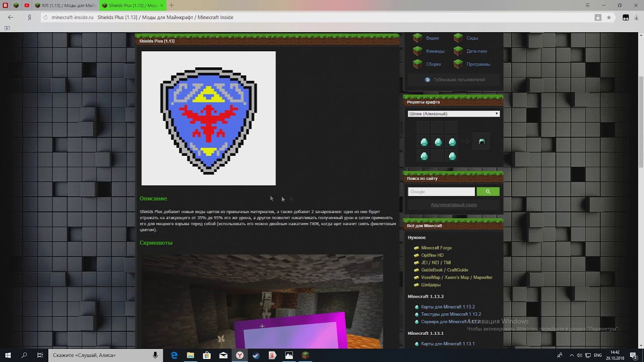Open the JEI / NEI / TMI link

point(436,262)
